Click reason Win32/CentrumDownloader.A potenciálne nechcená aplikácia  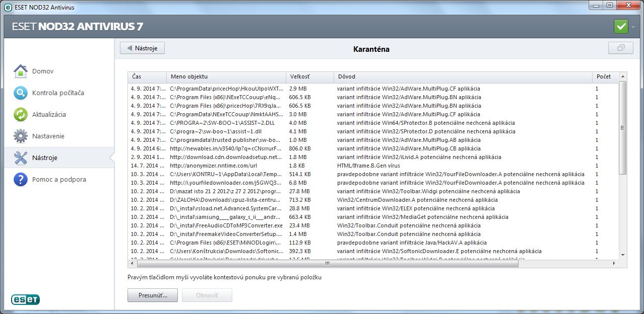pos(417,200)
